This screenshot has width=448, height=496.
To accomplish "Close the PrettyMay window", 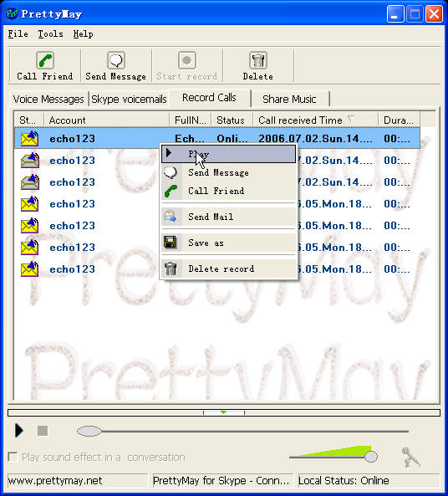I will click(434, 14).
